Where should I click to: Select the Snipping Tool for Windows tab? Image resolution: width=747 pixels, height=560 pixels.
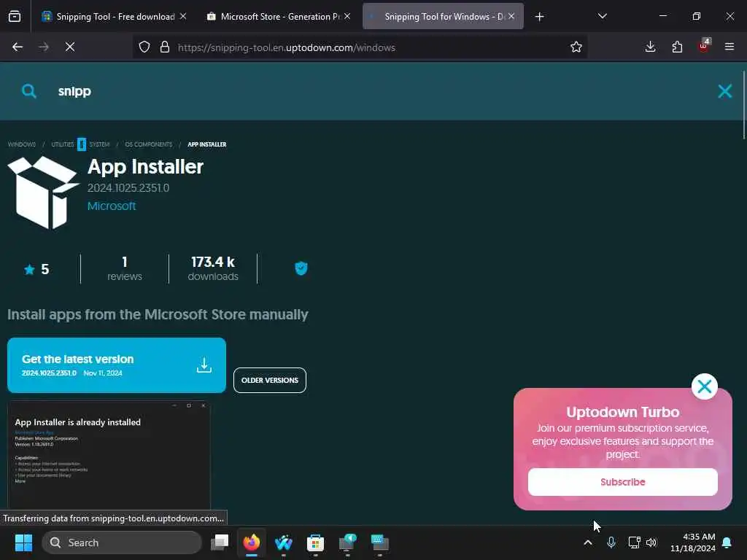click(x=443, y=17)
